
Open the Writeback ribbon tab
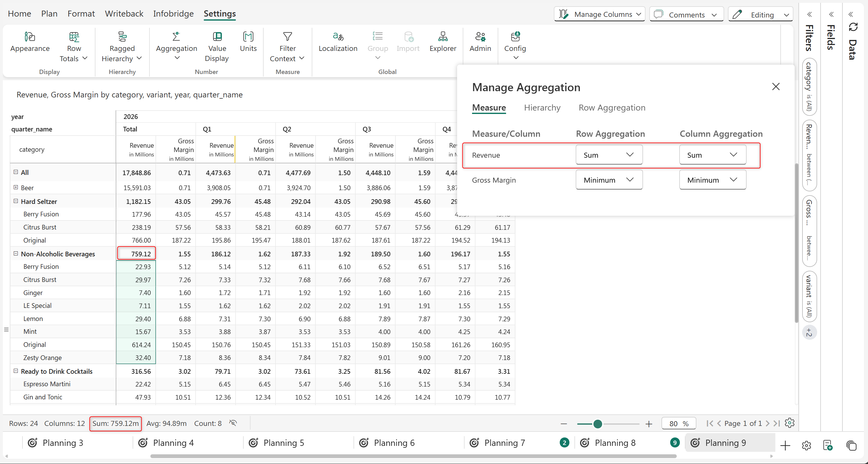(124, 13)
